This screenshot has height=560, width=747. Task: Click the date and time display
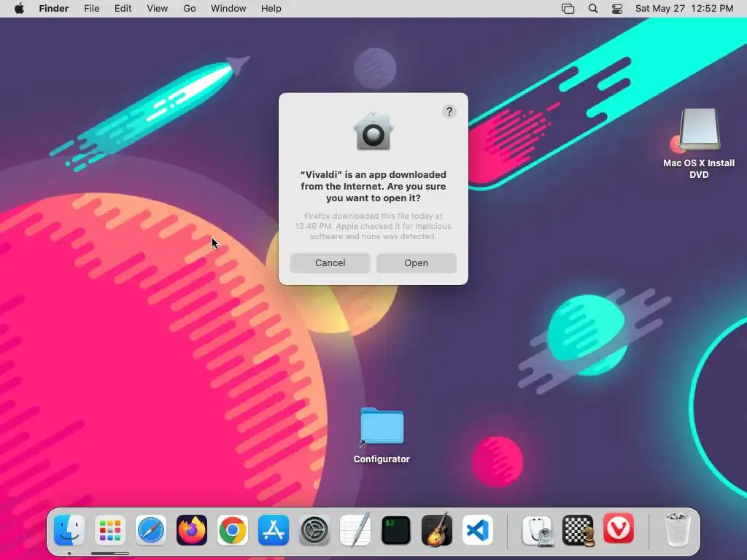tap(684, 9)
